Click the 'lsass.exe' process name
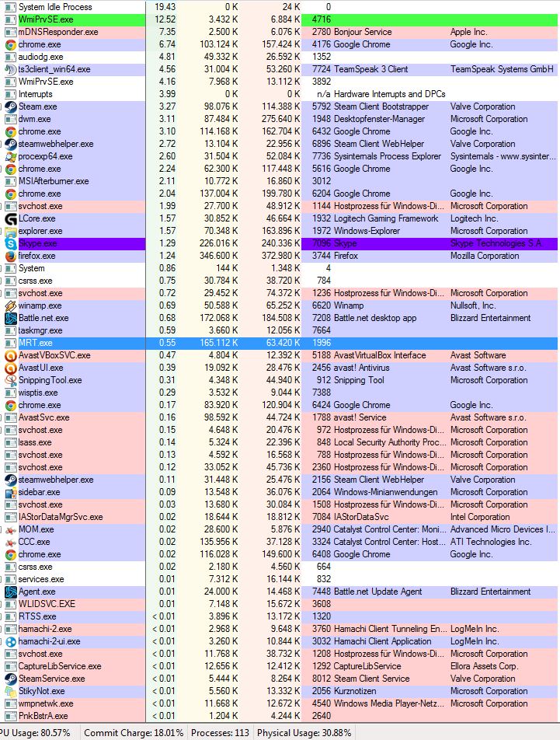Screen dimensions: 560x740 (x=35, y=443)
